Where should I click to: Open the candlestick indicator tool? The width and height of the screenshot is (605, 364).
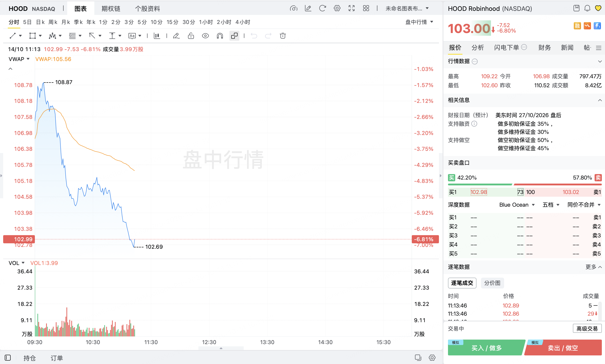pyautogui.click(x=157, y=36)
